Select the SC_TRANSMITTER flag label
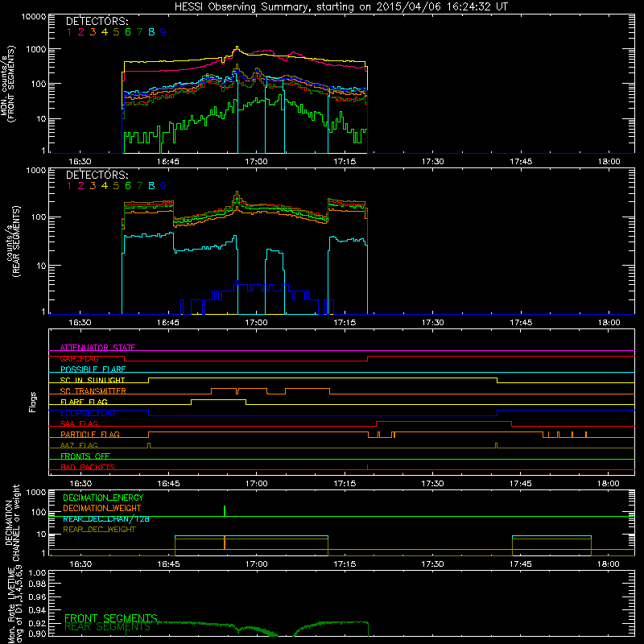Viewport: 644px width, 644px height. (93, 391)
